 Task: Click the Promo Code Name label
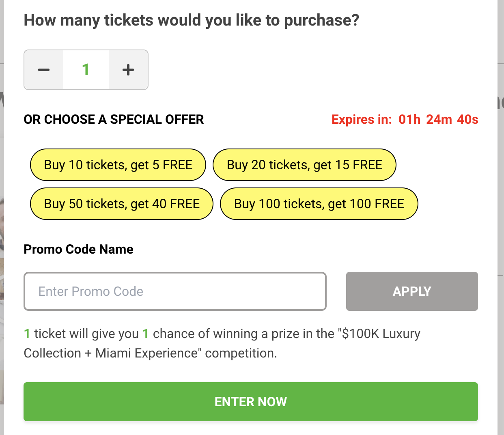[79, 249]
